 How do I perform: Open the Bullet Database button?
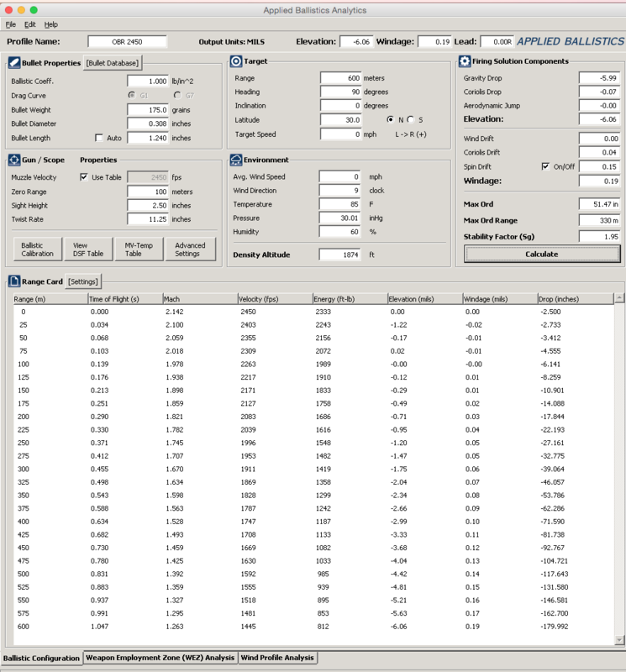click(113, 63)
